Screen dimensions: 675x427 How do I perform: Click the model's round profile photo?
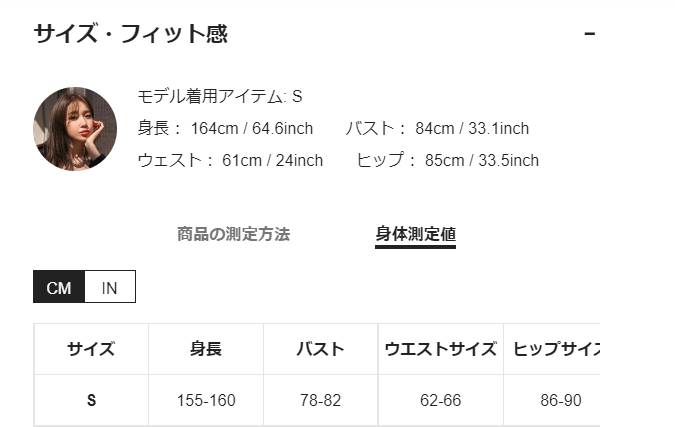[75, 128]
